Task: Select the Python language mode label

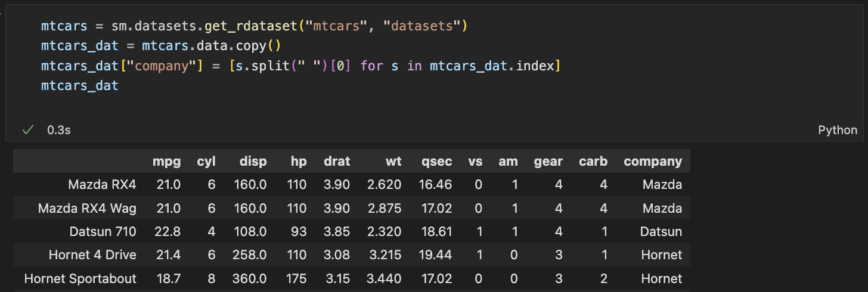Action: click(838, 130)
